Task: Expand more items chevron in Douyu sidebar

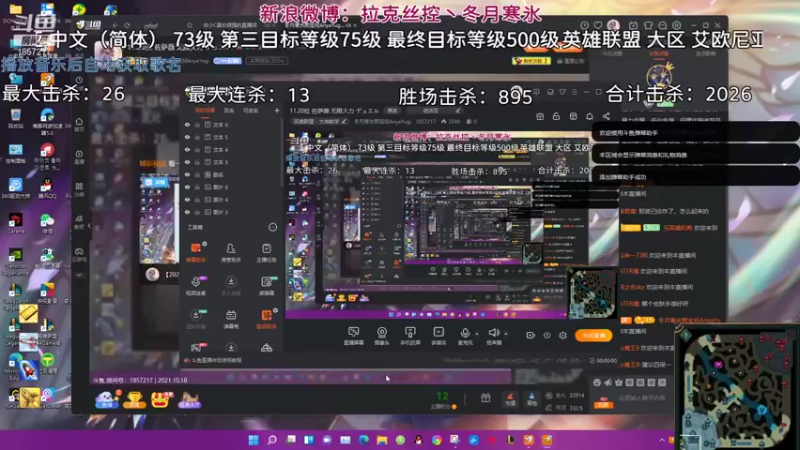Action: click(79, 275)
